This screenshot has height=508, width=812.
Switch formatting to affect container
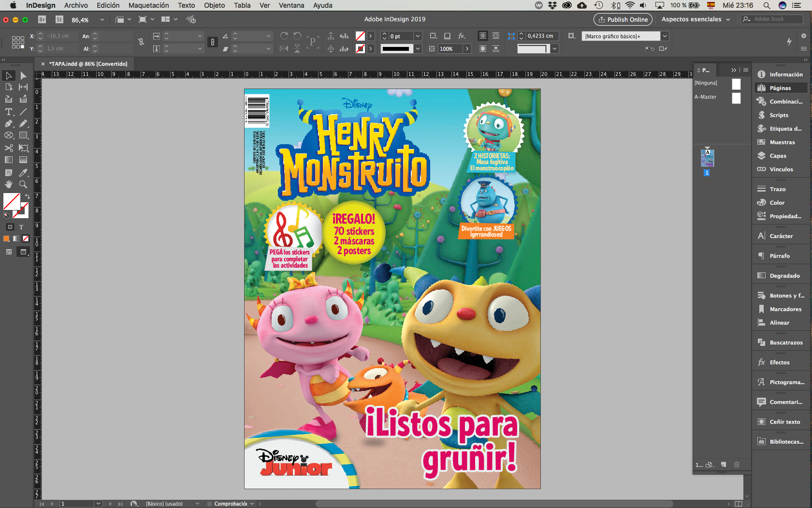click(x=10, y=227)
